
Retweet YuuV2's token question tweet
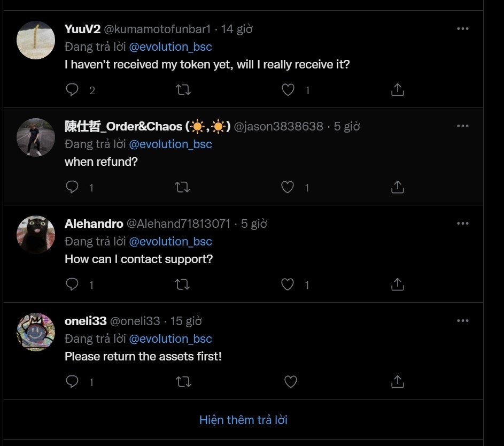[183, 90]
